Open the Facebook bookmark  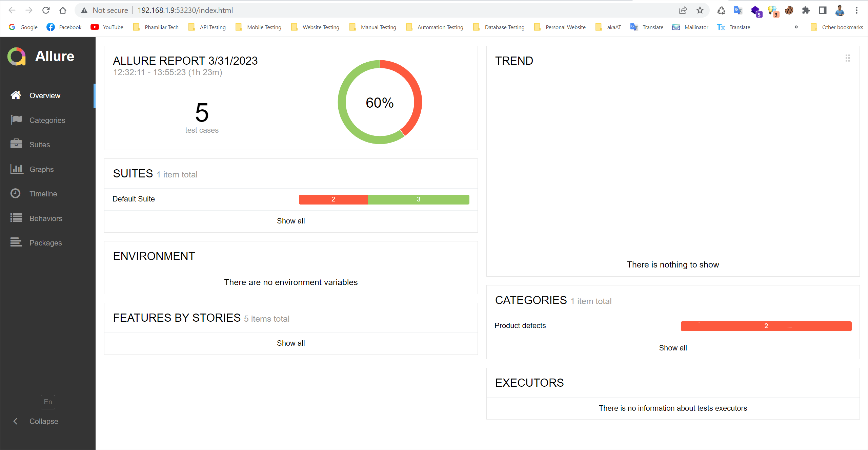(x=64, y=27)
